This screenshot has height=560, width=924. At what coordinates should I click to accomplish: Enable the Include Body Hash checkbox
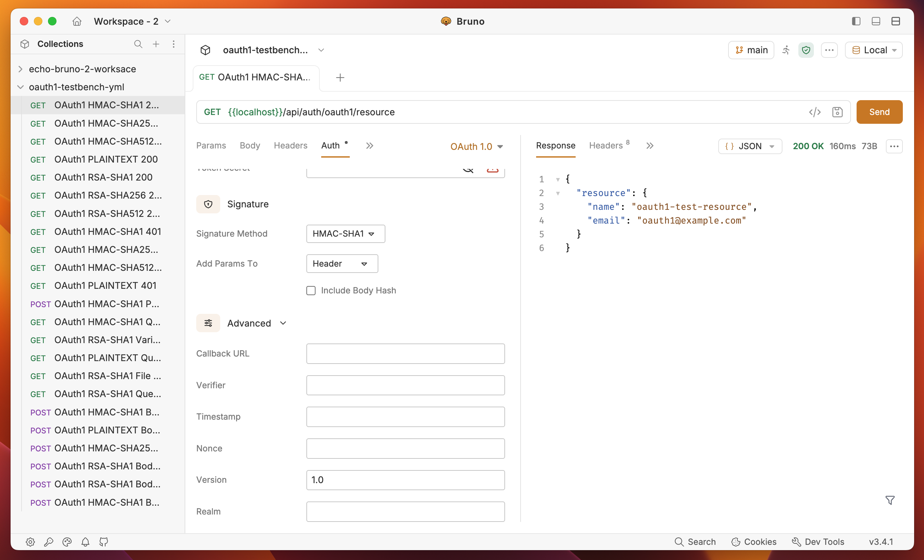pos(311,290)
